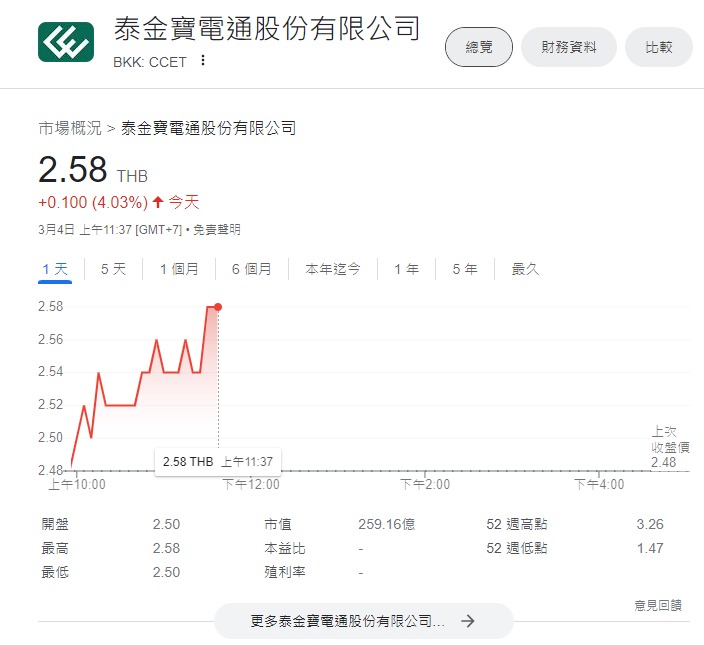Switch chart to 5 天 range
This screenshot has width=704, height=645.
coord(113,269)
